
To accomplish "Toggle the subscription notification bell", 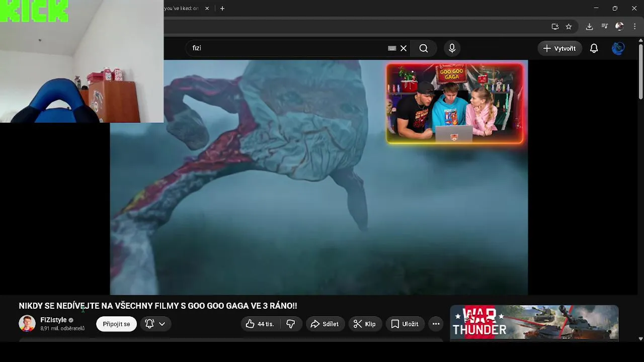I will [149, 324].
